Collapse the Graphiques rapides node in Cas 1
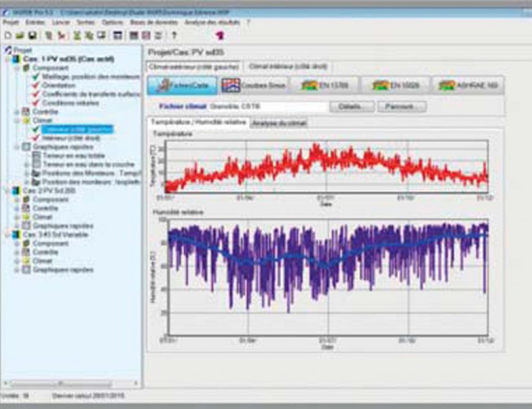The height and width of the screenshot is (409, 532). click(x=17, y=147)
